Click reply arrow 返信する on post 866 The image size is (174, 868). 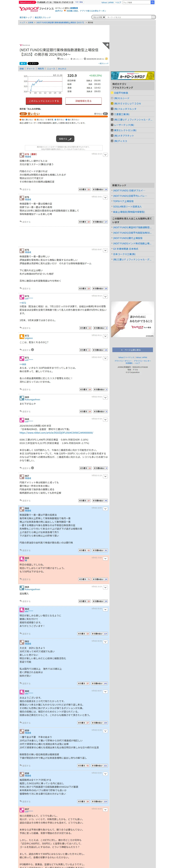tap(25, 550)
